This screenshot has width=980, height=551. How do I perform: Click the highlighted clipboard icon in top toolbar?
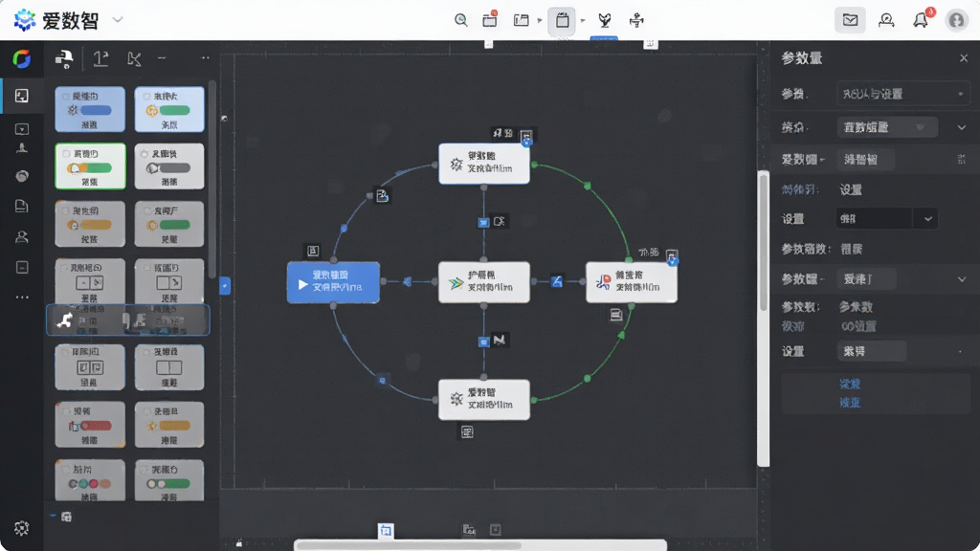click(x=563, y=21)
